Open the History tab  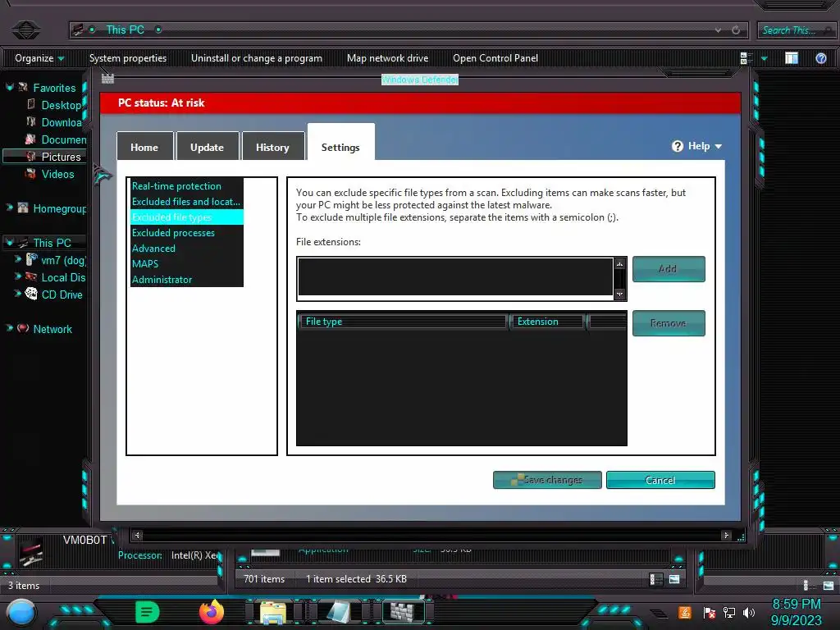pyautogui.click(x=272, y=146)
